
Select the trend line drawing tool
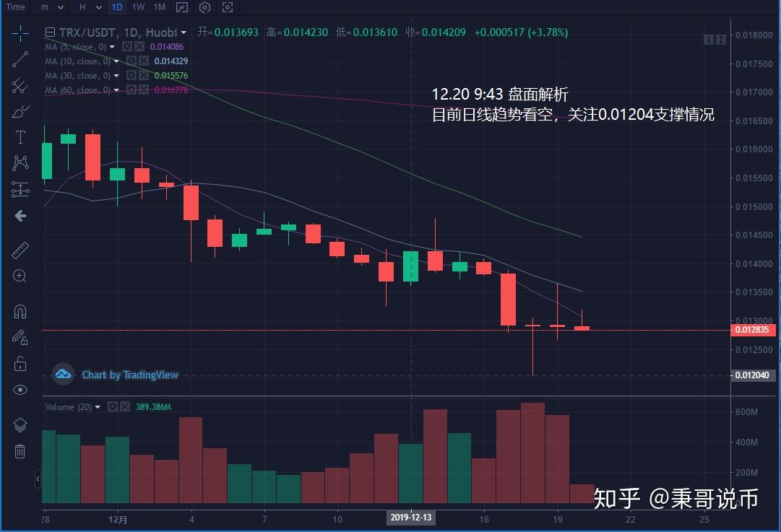point(20,59)
